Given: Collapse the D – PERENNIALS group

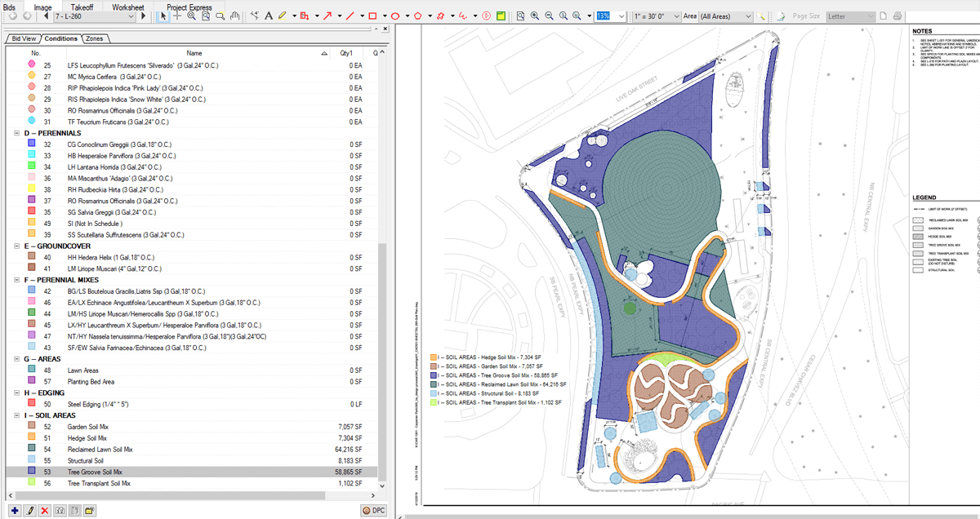Looking at the screenshot, I should coord(17,133).
